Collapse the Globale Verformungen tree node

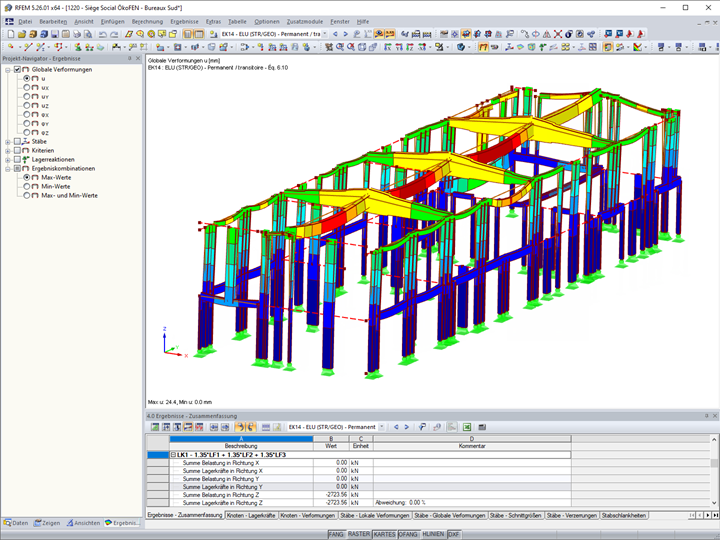tap(8, 70)
